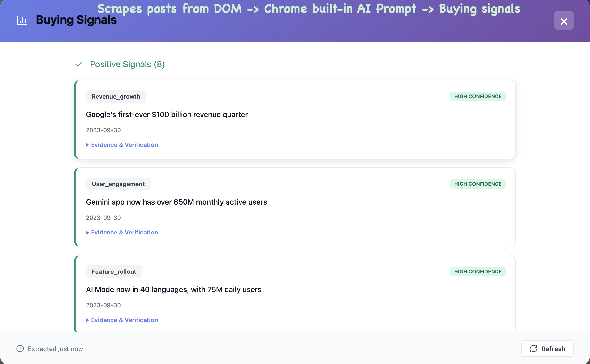The height and width of the screenshot is (364, 590).
Task: Click the User_engagement tag
Action: [x=118, y=184]
